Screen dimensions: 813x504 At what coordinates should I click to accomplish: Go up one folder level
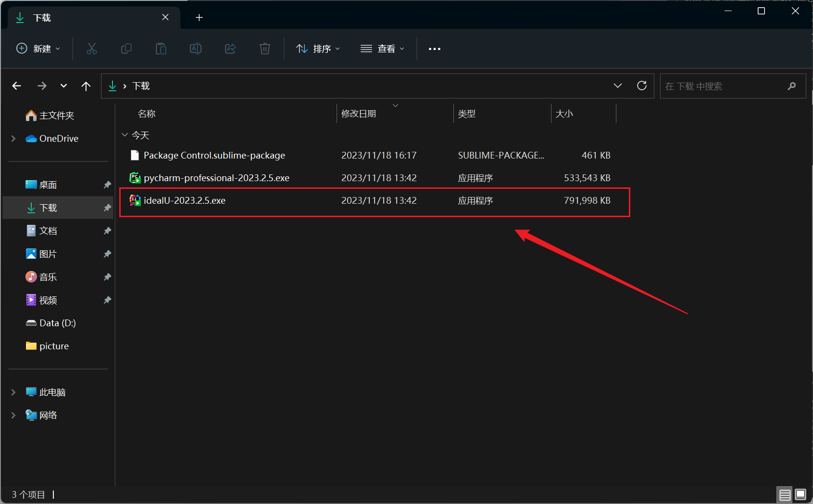pyautogui.click(x=86, y=86)
